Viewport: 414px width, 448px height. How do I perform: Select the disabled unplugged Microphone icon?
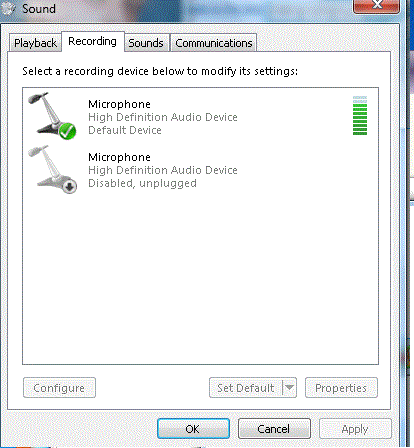click(x=52, y=169)
